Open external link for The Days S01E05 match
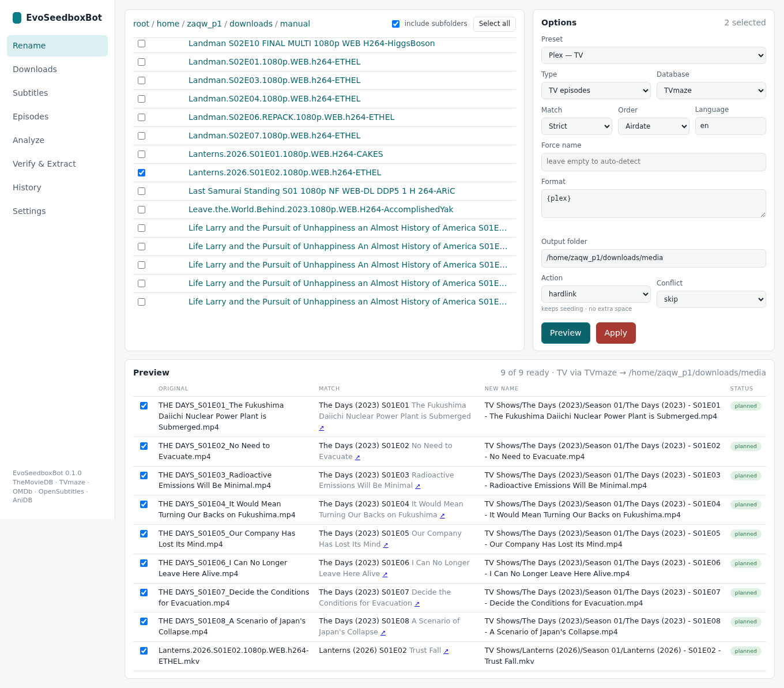784x688 pixels. coord(386,545)
